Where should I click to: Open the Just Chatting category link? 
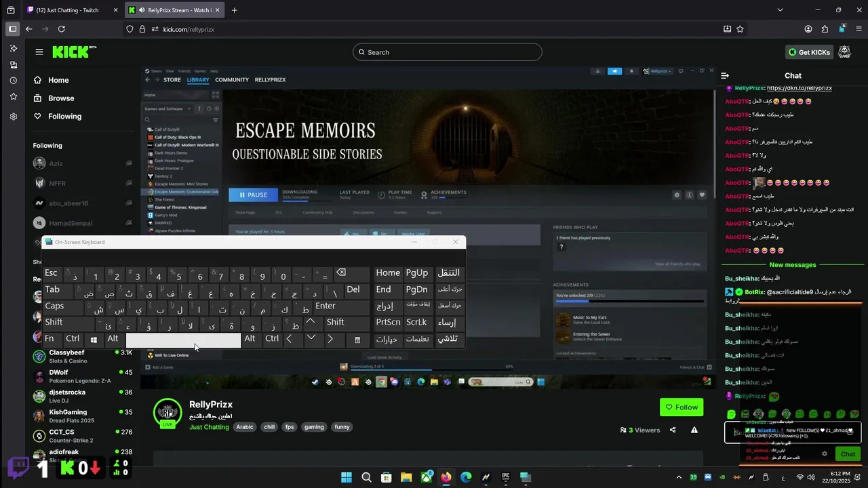tap(209, 427)
